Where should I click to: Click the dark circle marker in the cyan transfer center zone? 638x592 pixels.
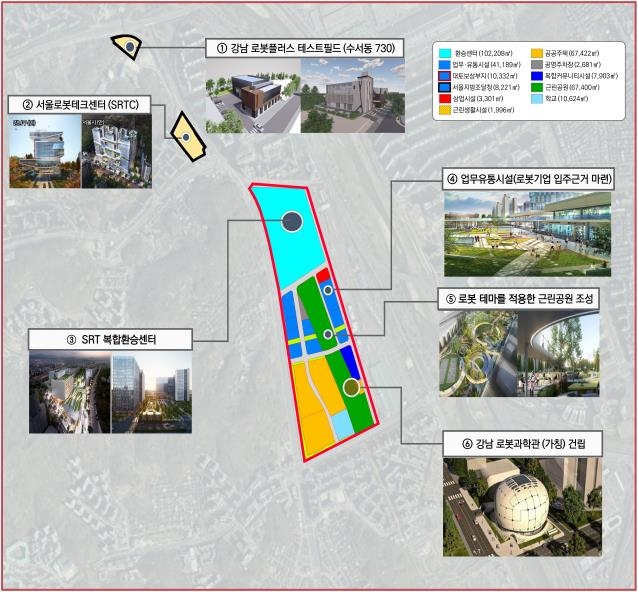point(292,222)
